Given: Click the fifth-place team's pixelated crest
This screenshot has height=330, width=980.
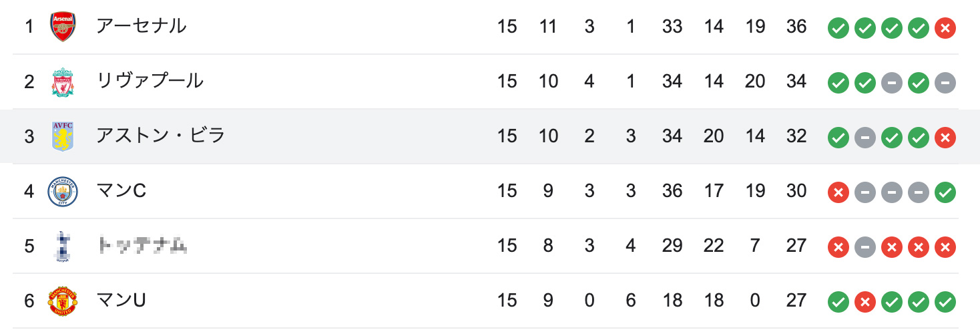Looking at the screenshot, I should (63, 246).
